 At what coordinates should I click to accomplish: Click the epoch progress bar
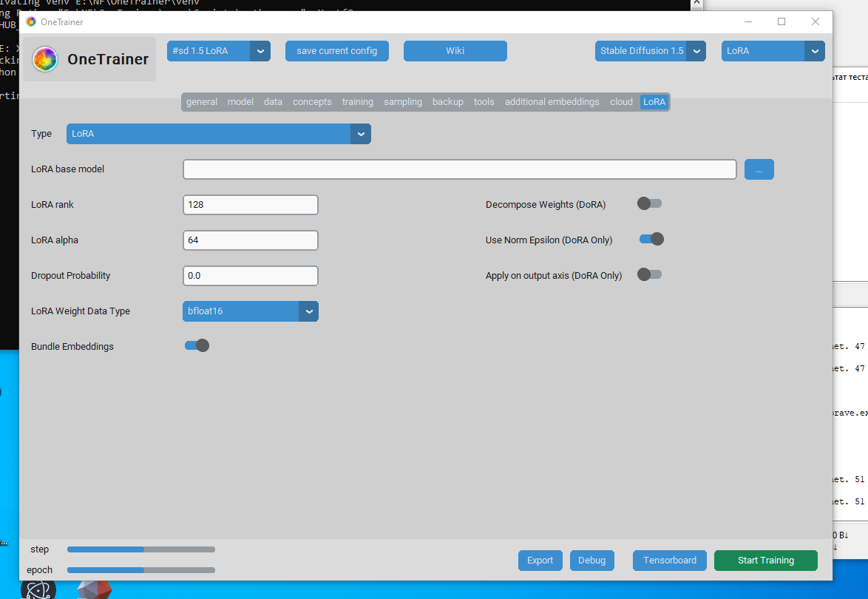pos(141,570)
